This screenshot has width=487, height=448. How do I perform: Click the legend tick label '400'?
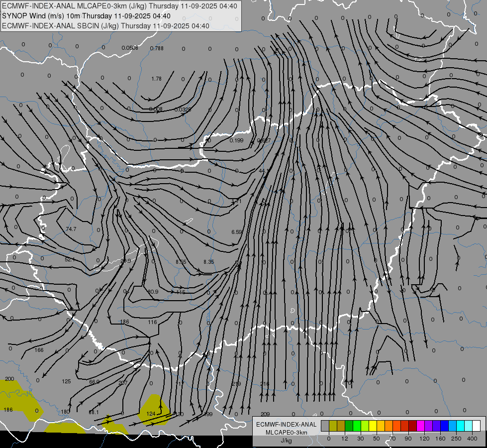[472, 439]
